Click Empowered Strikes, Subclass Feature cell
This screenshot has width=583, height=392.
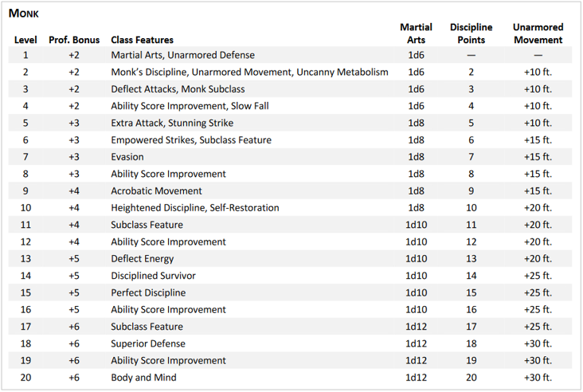pos(190,140)
